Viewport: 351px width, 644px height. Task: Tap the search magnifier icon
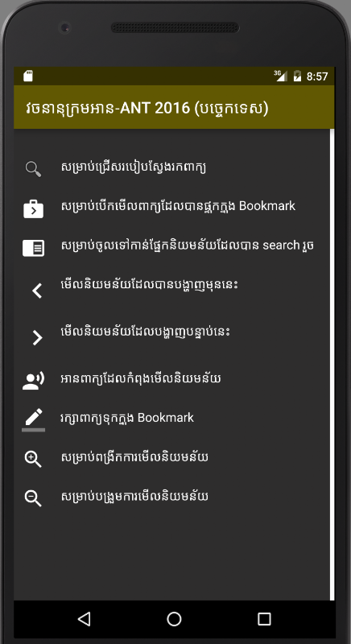33,169
